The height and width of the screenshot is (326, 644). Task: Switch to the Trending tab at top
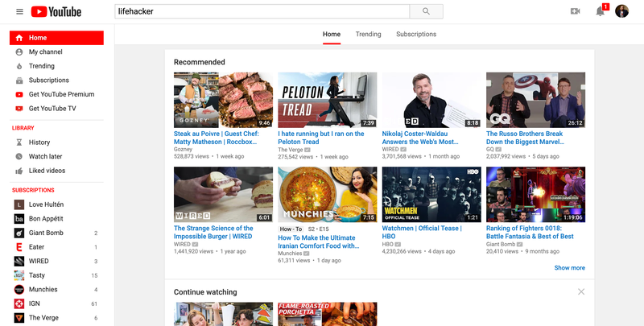point(369,34)
